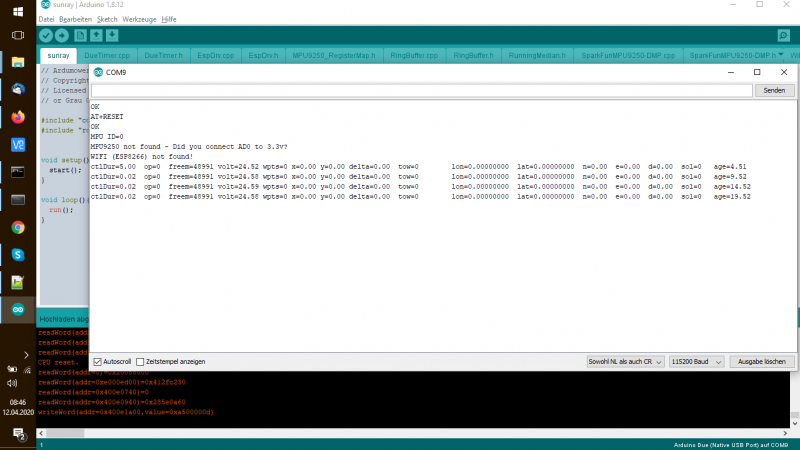Click the Senden button

pyautogui.click(x=774, y=90)
